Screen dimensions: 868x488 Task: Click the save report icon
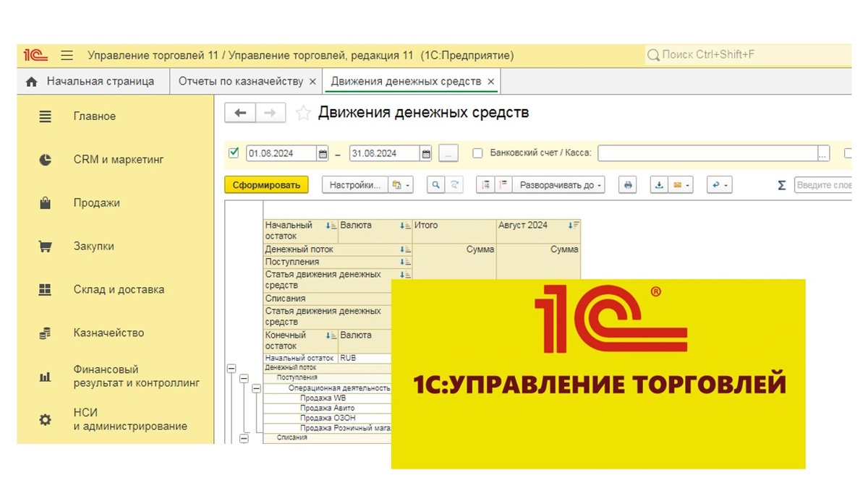[660, 184]
